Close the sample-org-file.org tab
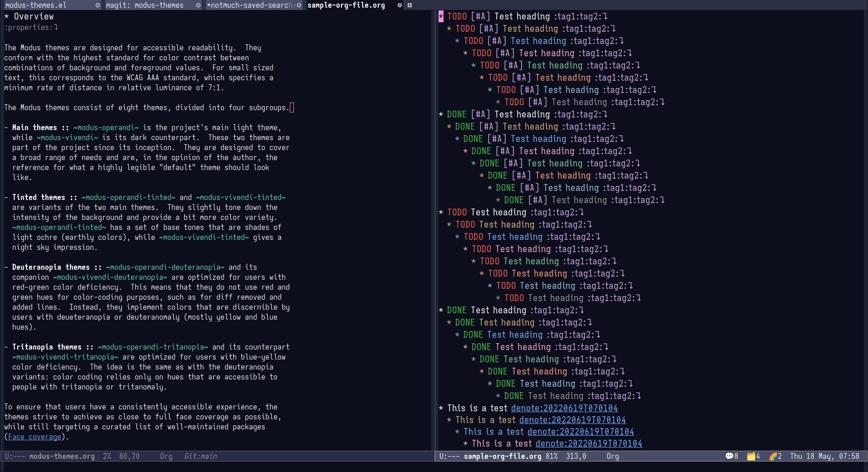 (x=400, y=5)
